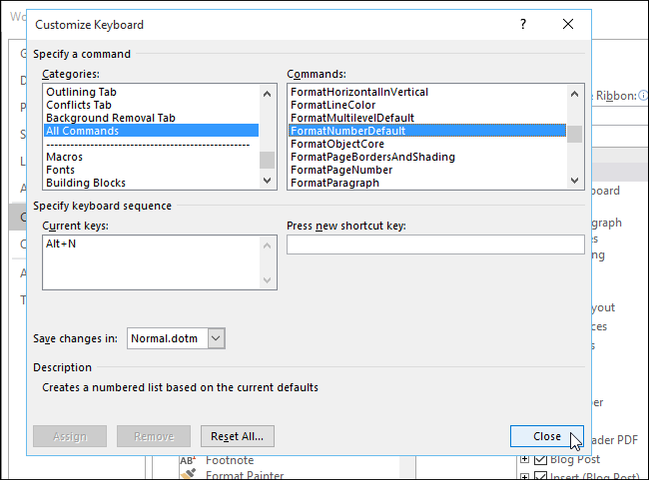Screen dimensions: 649x480
Task: Click Current keys scroll down arrow
Action: tap(267, 280)
